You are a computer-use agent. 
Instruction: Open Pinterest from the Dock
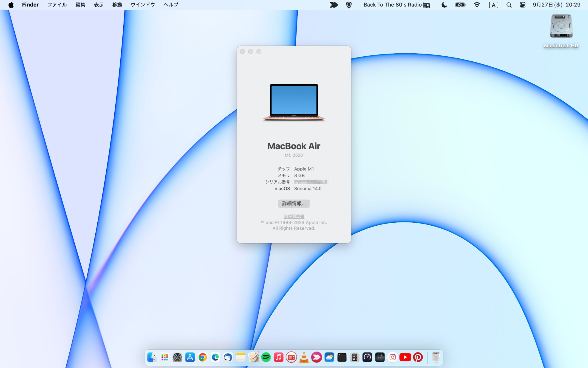pos(418,357)
